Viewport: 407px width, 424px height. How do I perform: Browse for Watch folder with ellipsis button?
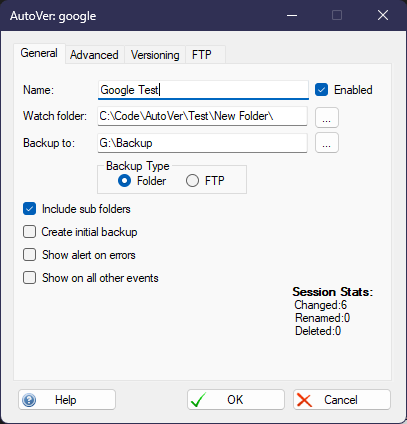coord(327,117)
